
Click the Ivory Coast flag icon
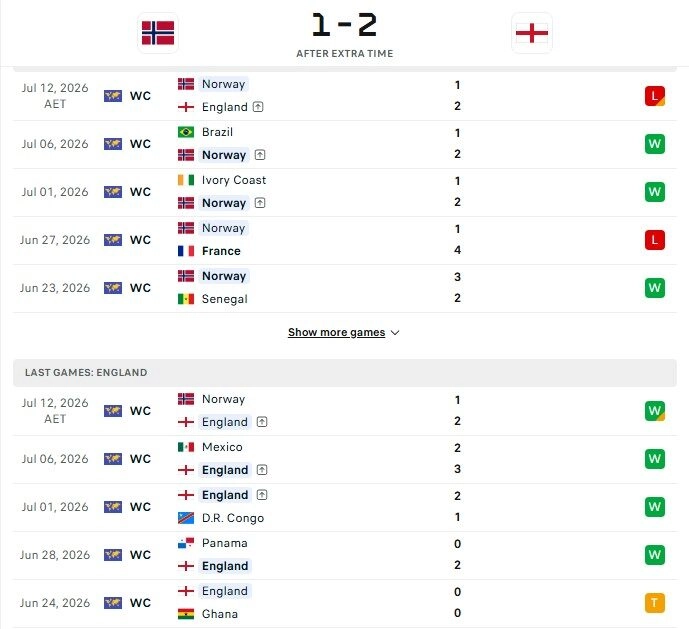(x=186, y=180)
